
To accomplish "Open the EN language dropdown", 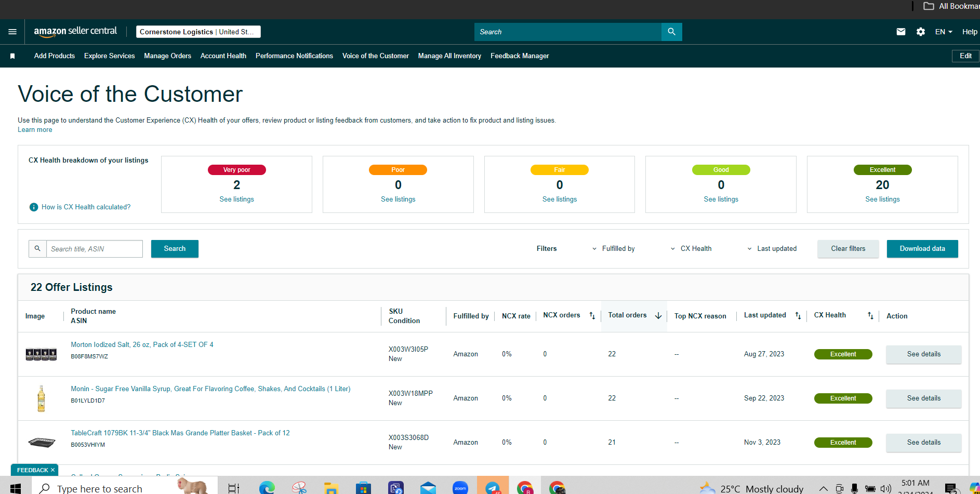I will point(944,32).
